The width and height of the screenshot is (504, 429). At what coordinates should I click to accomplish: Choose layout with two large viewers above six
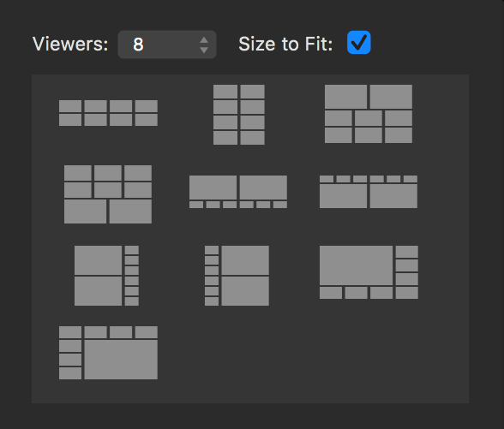click(369, 114)
